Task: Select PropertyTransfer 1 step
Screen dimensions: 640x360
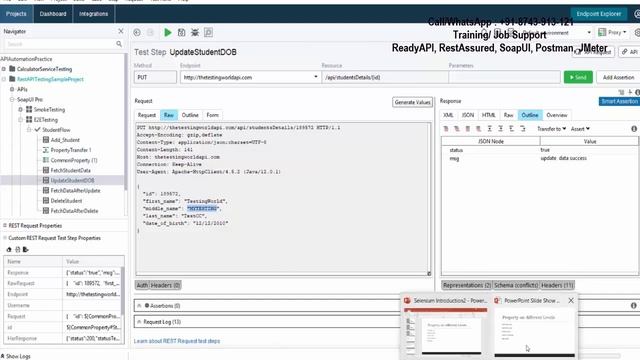Action: (71, 150)
